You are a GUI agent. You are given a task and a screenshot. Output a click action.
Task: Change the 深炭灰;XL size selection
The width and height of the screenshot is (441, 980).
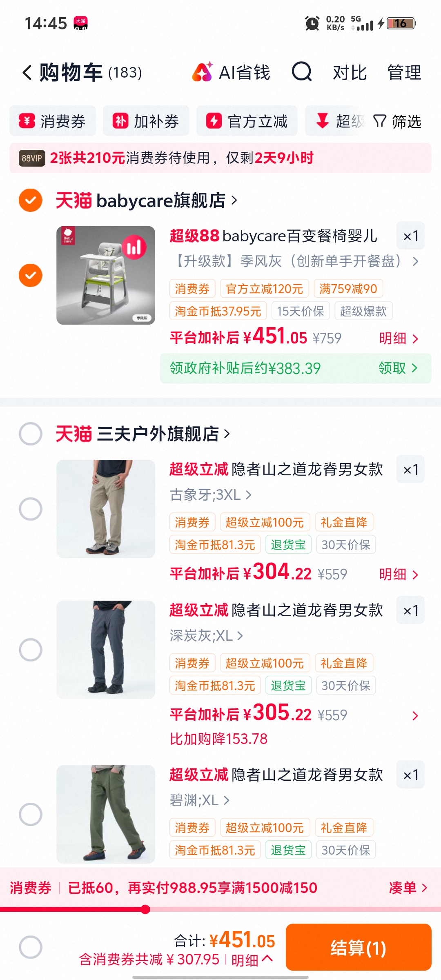pyautogui.click(x=207, y=635)
